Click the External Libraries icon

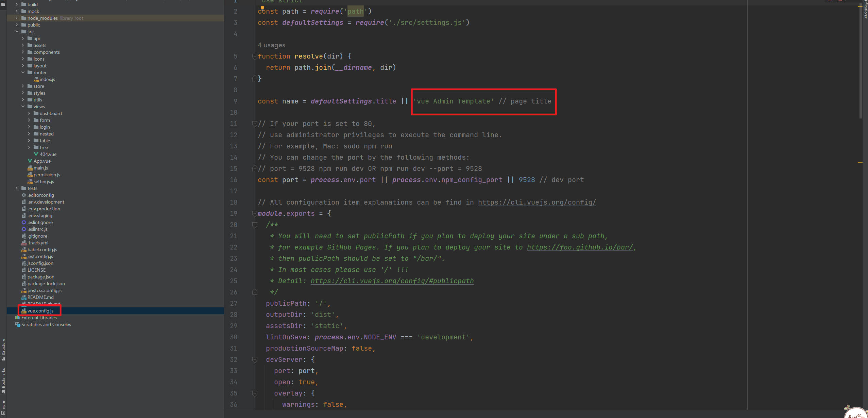18,318
